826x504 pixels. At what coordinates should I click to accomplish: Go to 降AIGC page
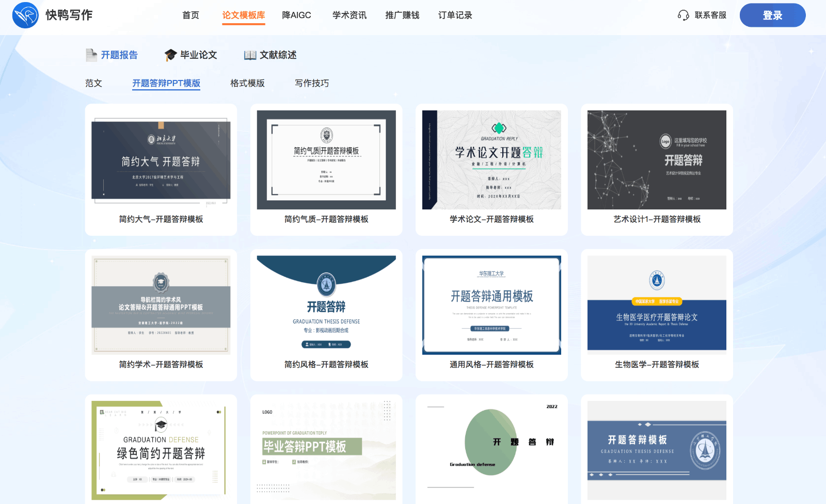tap(297, 15)
